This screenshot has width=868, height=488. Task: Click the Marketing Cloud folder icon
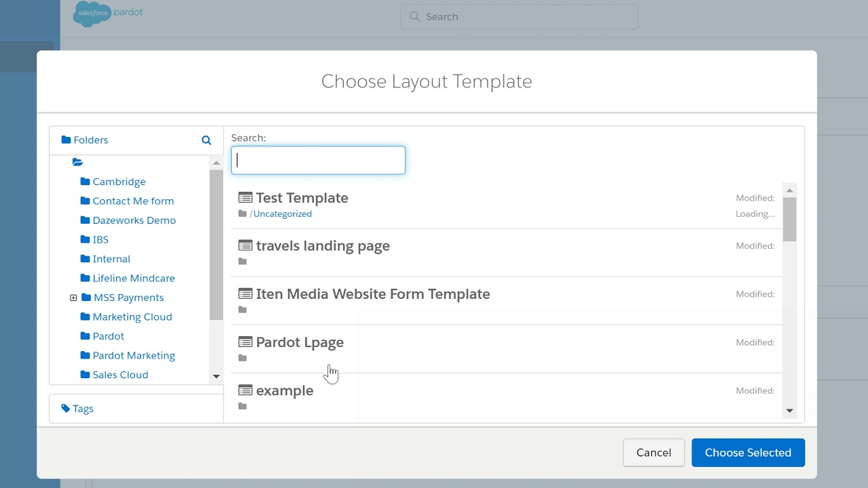(x=85, y=317)
